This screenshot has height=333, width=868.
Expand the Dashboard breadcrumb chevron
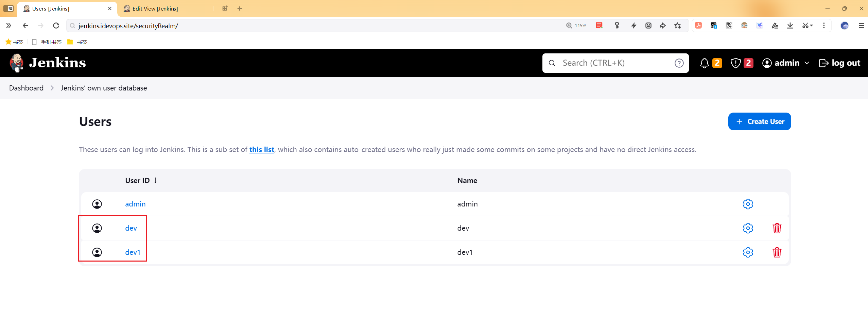click(52, 88)
